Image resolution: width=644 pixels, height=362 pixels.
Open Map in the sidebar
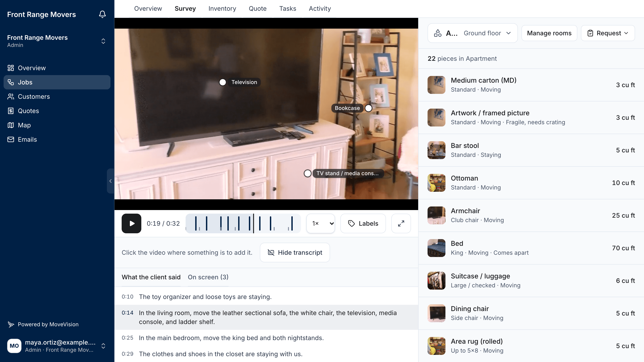point(57,125)
